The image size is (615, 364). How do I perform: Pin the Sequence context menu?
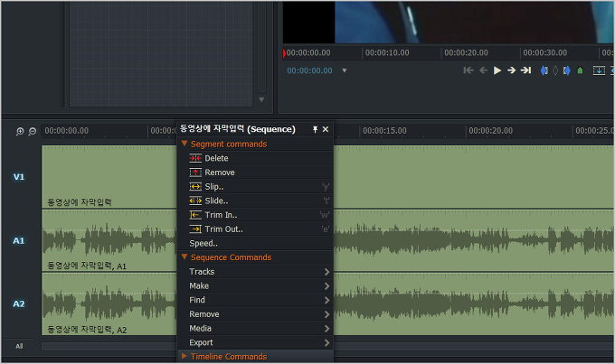(315, 129)
